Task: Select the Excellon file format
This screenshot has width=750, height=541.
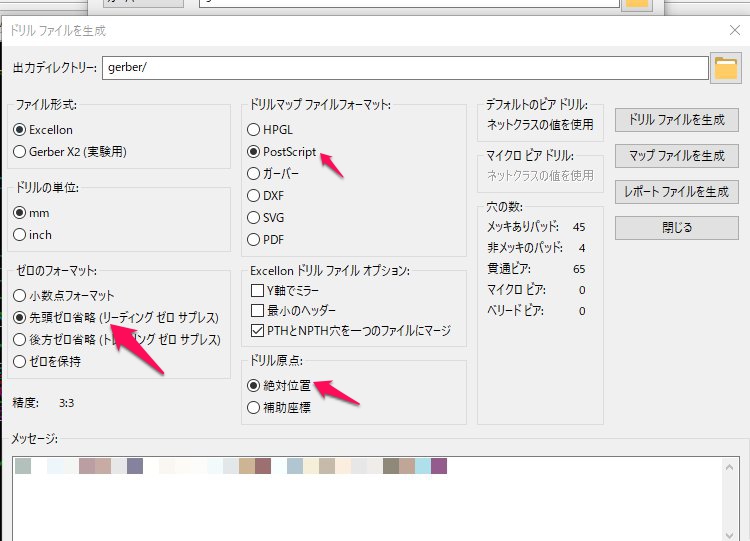Action: (x=20, y=129)
